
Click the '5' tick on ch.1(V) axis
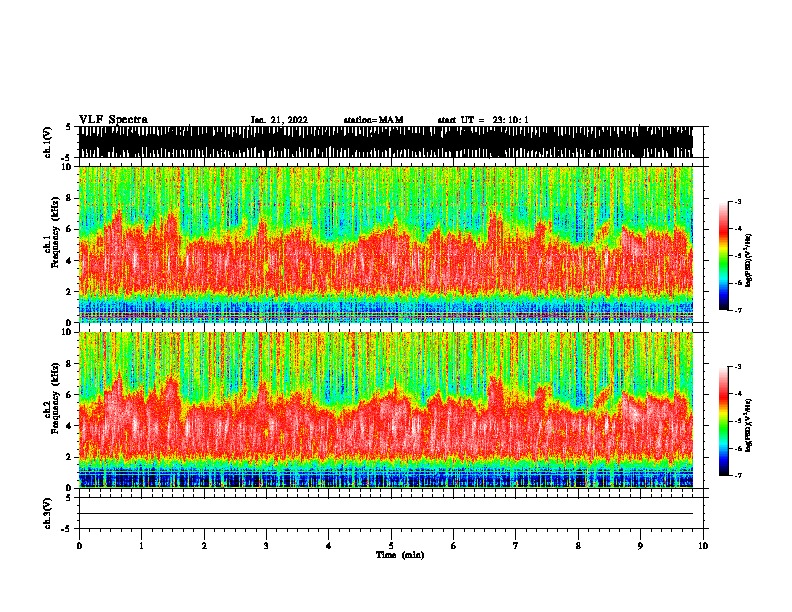point(69,127)
